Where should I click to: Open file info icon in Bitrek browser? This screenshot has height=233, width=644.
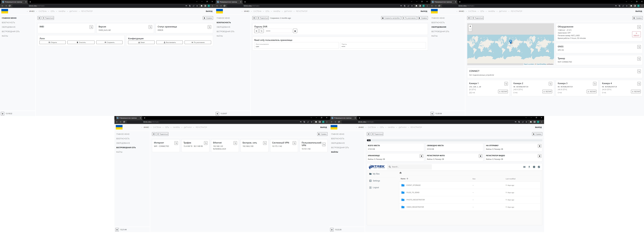(534, 167)
